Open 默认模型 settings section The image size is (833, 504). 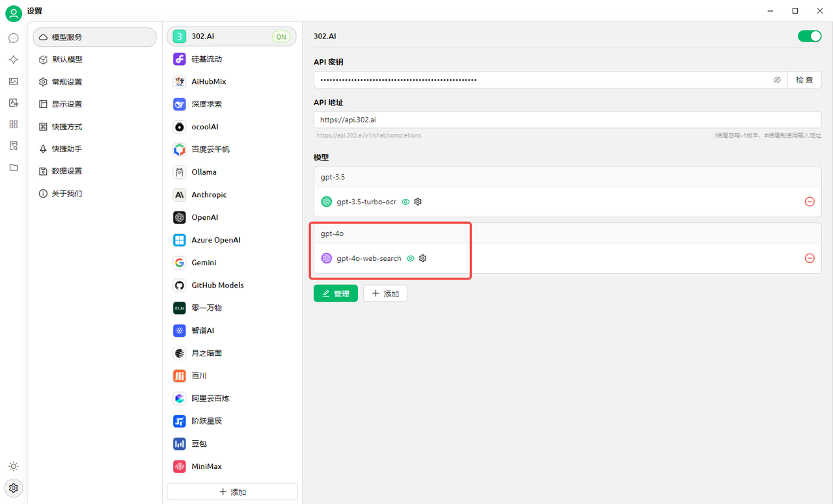[x=95, y=59]
